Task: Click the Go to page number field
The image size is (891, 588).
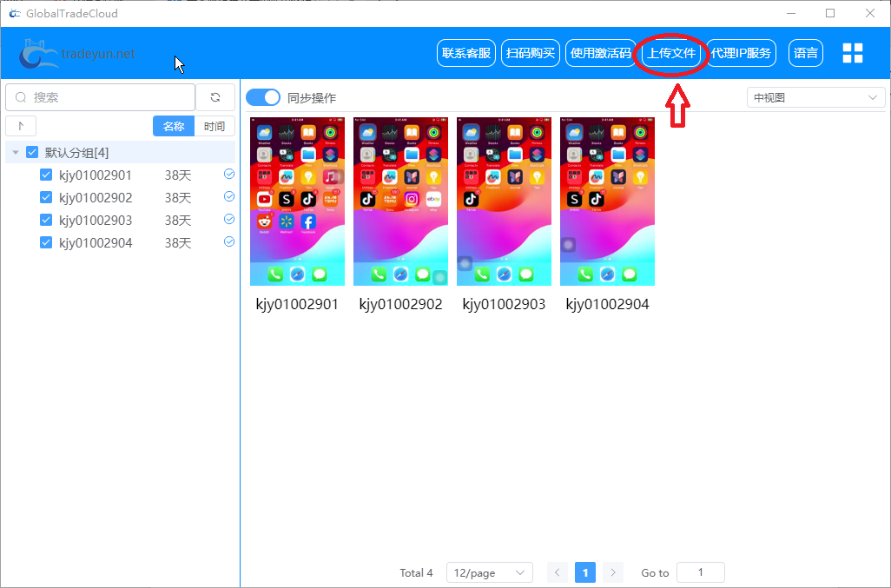Action: [701, 572]
